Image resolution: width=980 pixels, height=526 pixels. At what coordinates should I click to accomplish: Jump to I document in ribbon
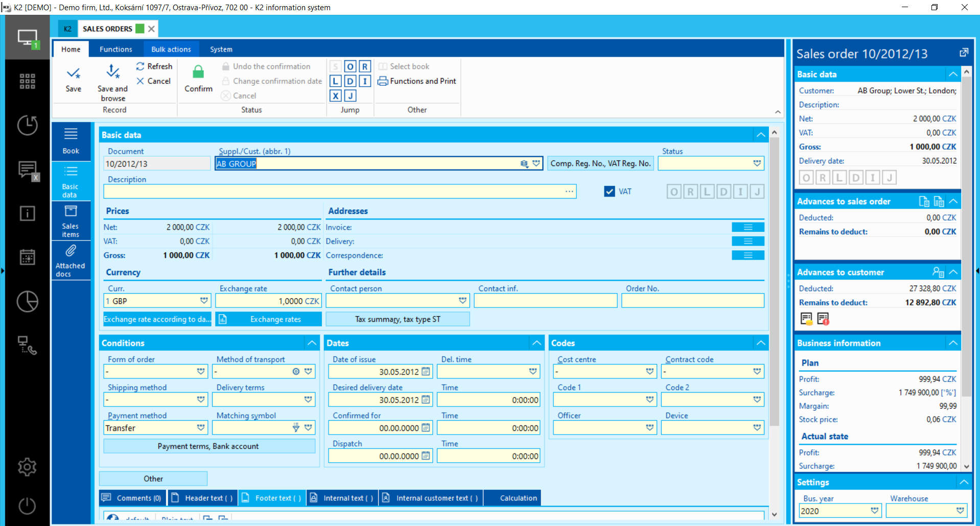[365, 81]
